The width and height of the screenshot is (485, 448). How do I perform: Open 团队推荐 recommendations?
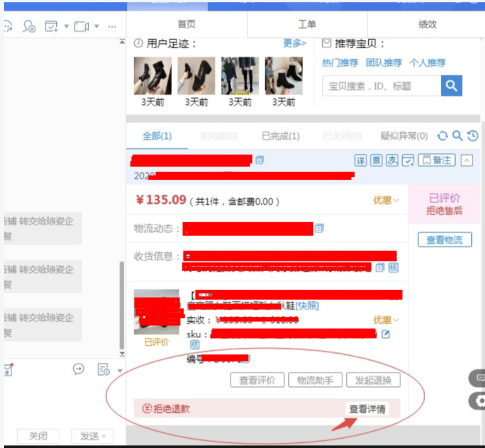[x=384, y=63]
